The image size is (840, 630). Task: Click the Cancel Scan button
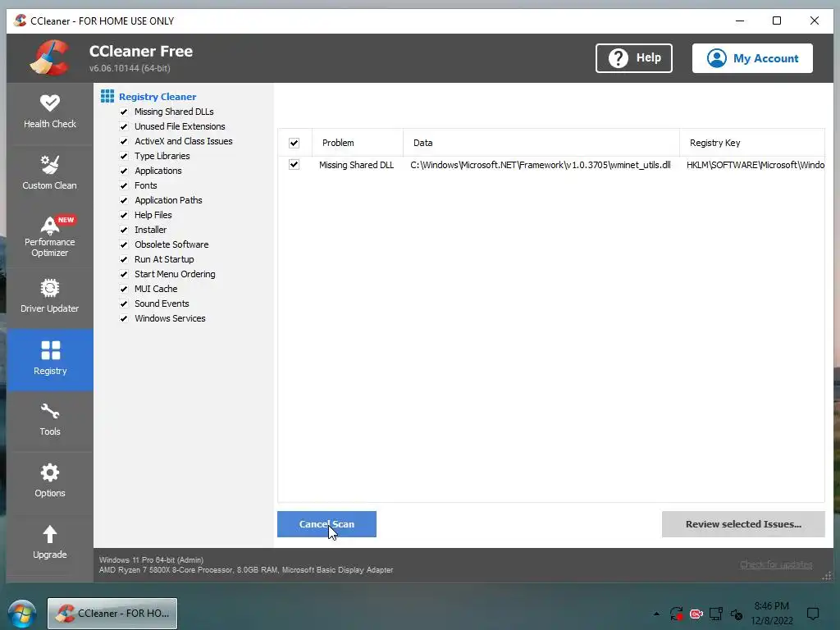pos(326,524)
